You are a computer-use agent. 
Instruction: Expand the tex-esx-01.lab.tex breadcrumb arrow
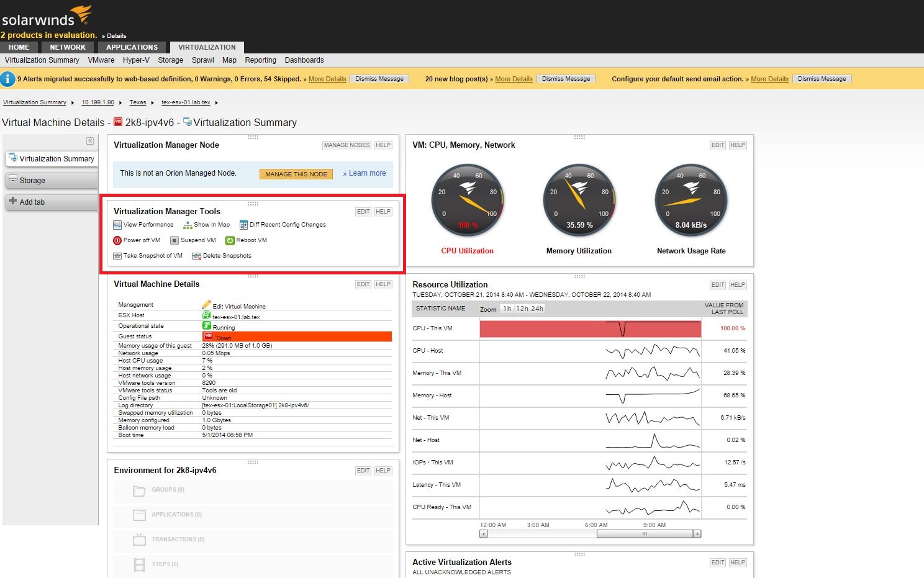click(x=216, y=103)
